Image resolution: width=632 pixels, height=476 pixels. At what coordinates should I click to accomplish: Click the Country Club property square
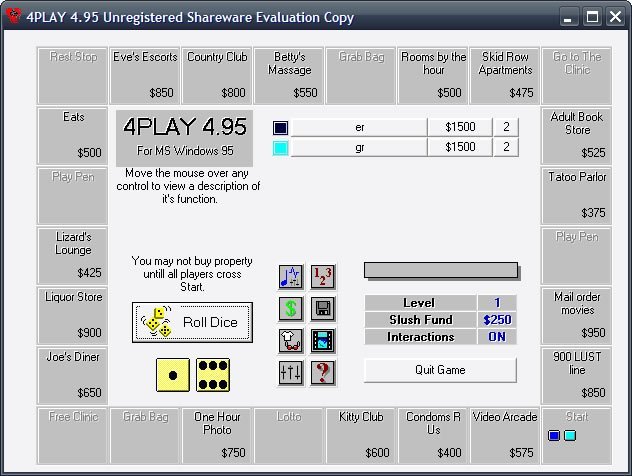(217, 76)
